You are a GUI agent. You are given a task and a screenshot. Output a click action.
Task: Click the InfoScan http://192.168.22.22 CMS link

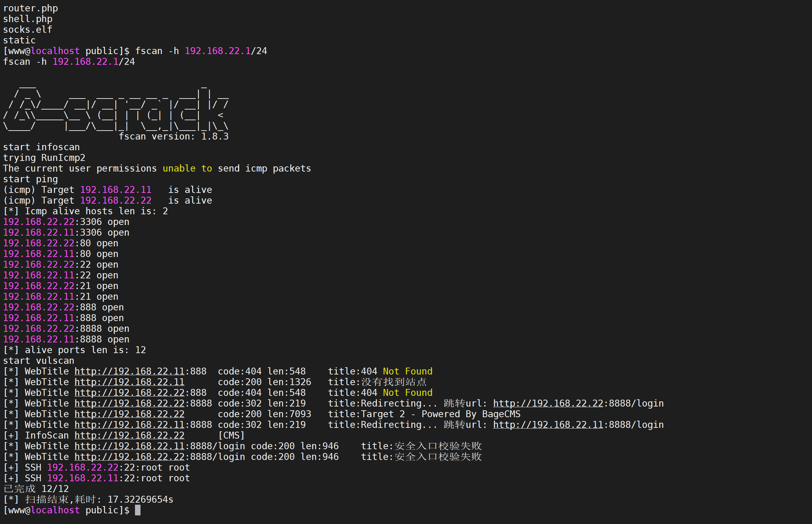click(x=129, y=435)
